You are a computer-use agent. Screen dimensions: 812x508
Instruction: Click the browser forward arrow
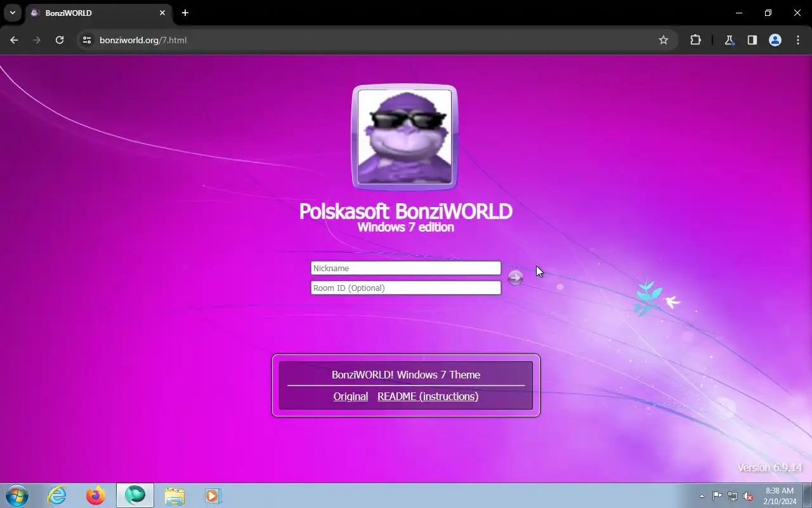[37, 40]
